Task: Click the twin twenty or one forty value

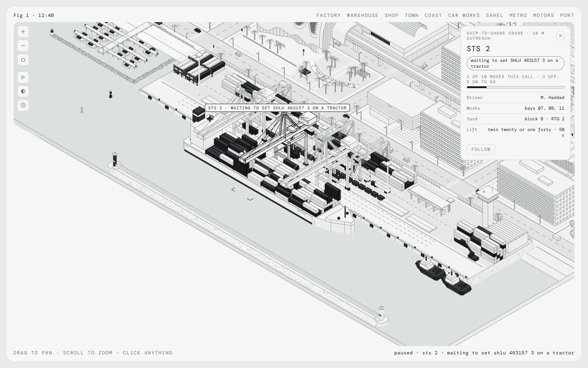Action: tap(526, 132)
